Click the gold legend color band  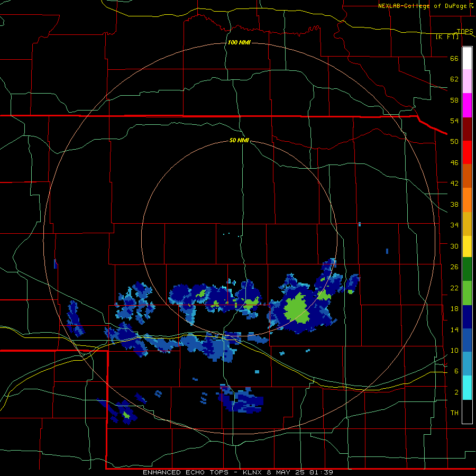pyautogui.click(x=467, y=224)
